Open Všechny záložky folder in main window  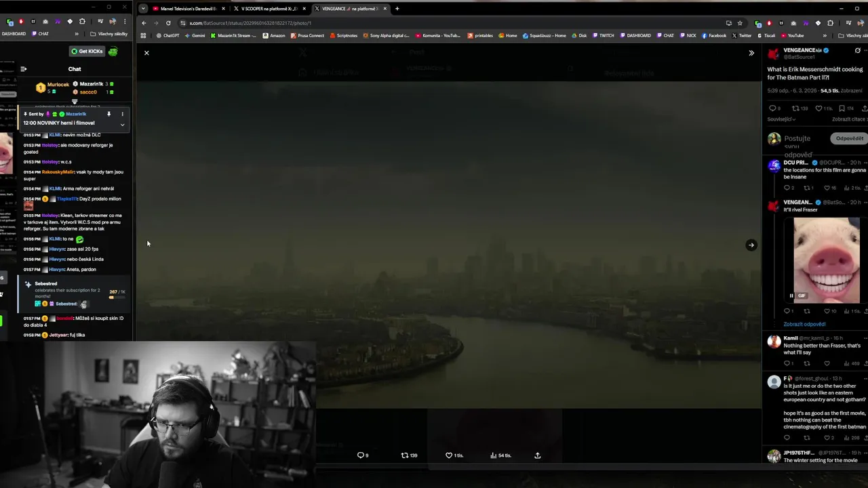(x=852, y=35)
